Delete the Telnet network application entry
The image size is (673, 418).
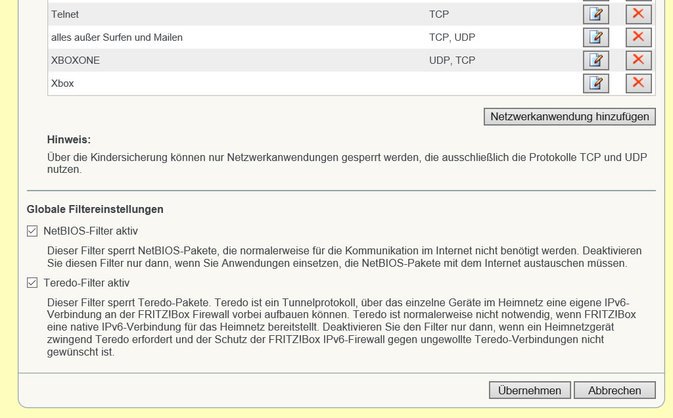point(638,14)
